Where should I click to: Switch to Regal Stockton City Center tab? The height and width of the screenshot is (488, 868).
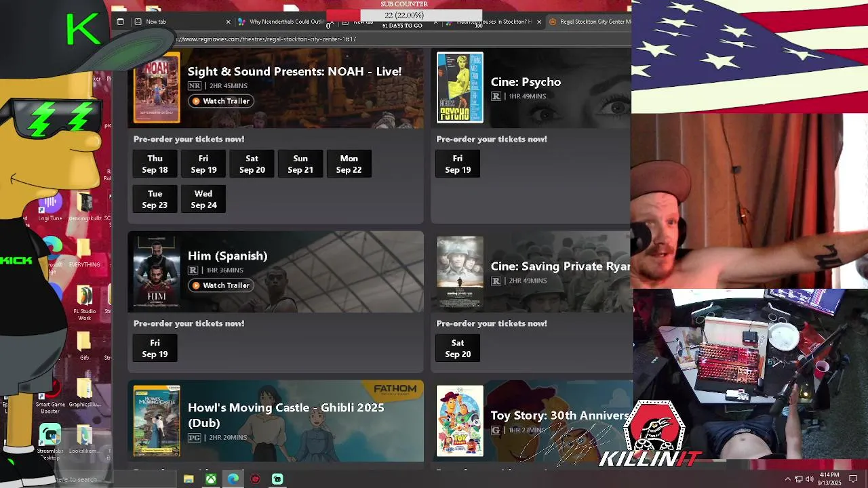coord(589,22)
